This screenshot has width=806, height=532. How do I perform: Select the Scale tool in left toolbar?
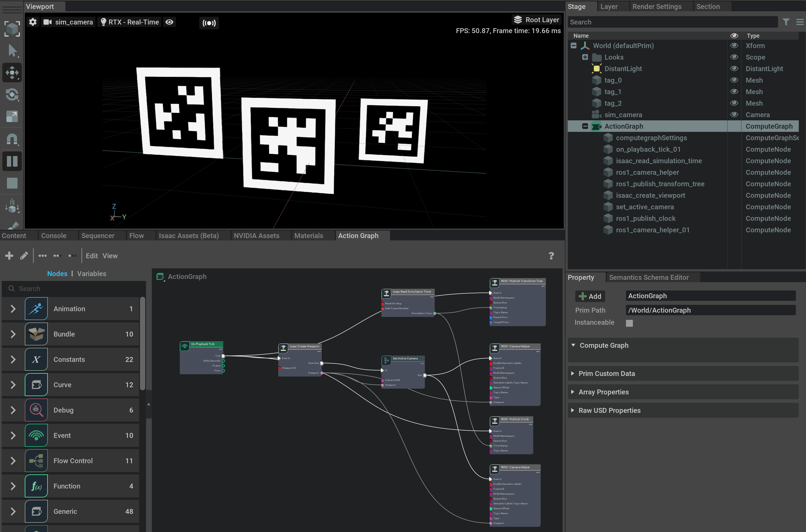tap(12, 116)
